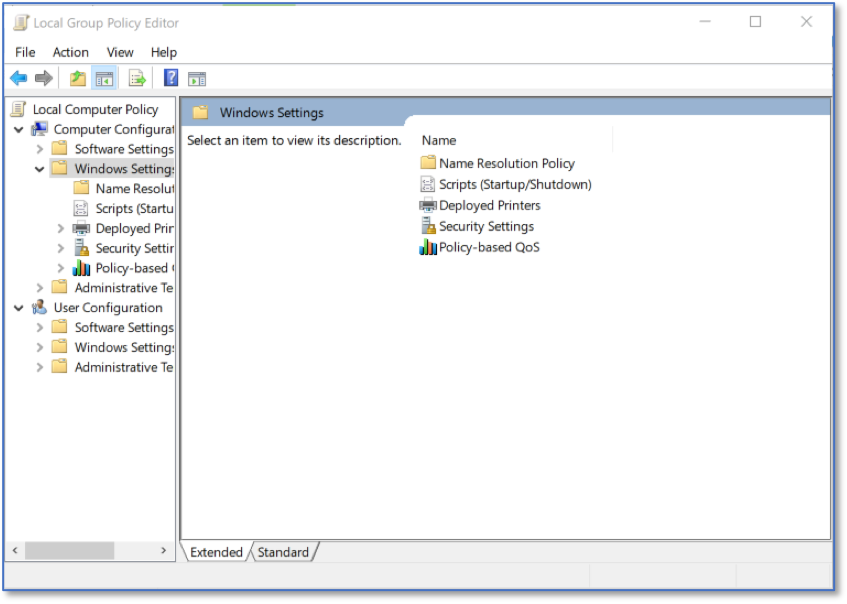Click Name Resolution Policy folder icon in list

[428, 162]
